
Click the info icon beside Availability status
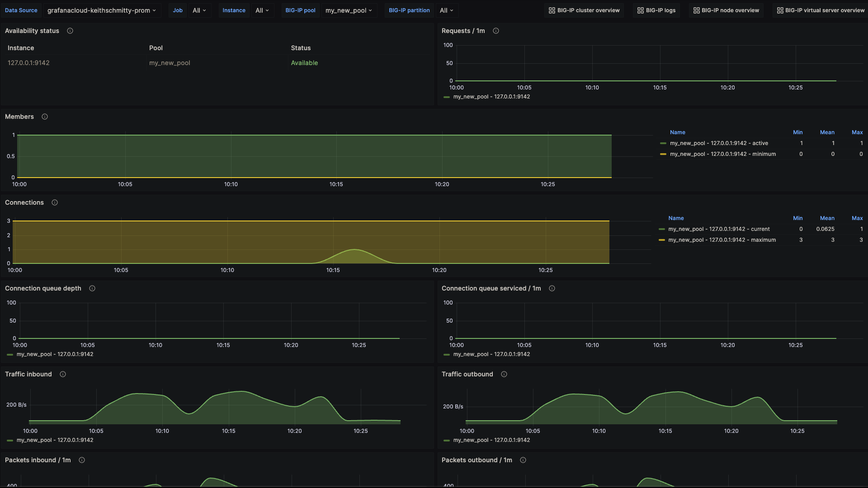(70, 31)
